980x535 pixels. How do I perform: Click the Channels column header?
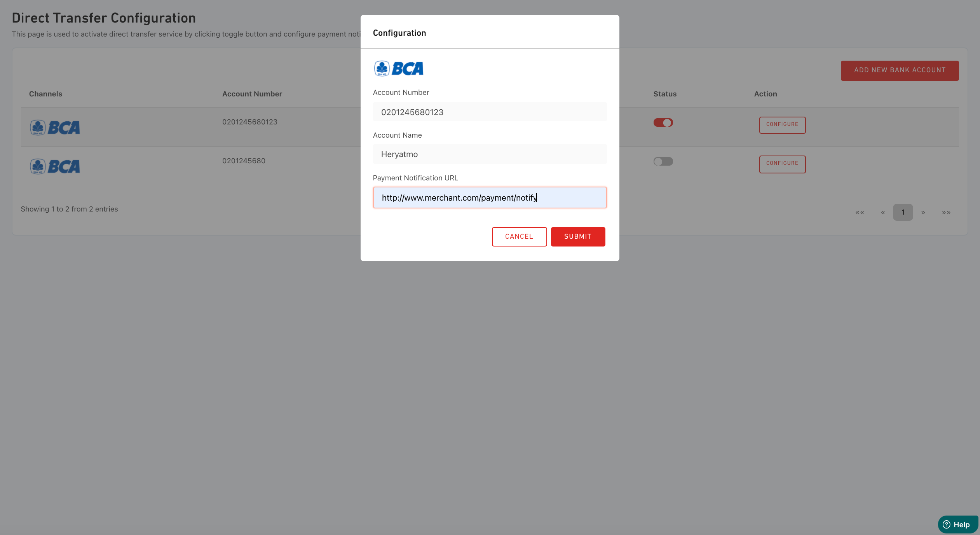[45, 94]
